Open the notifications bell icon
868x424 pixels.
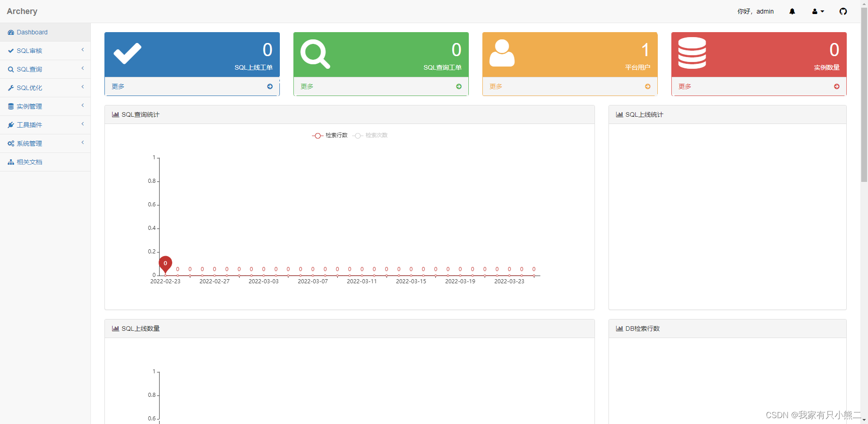(792, 11)
